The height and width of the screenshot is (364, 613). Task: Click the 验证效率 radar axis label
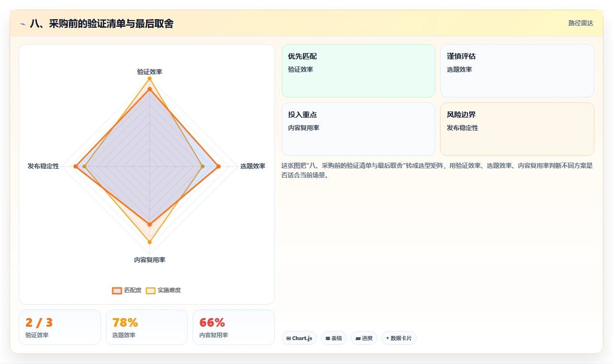point(149,72)
